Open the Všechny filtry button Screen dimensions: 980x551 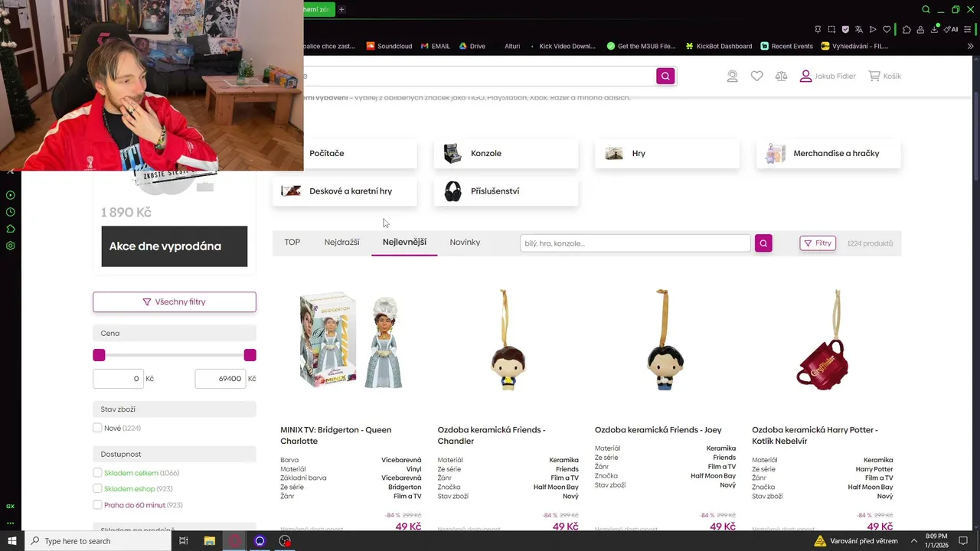(x=175, y=302)
